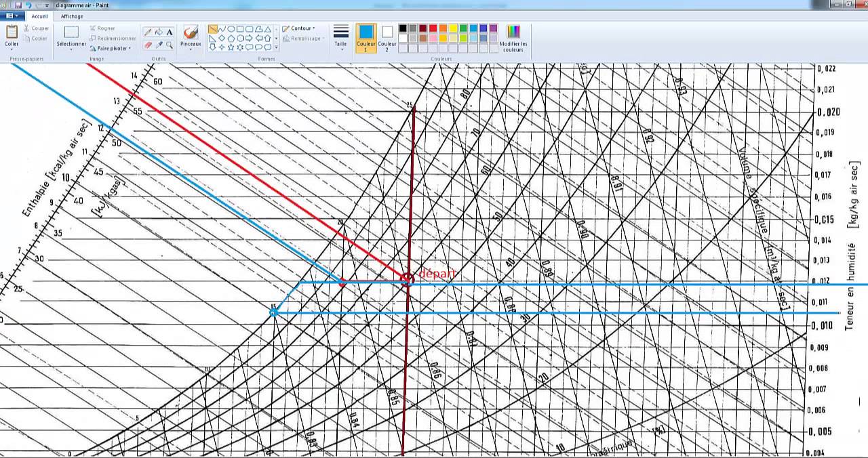Choose the Hexagon shape

click(240, 39)
